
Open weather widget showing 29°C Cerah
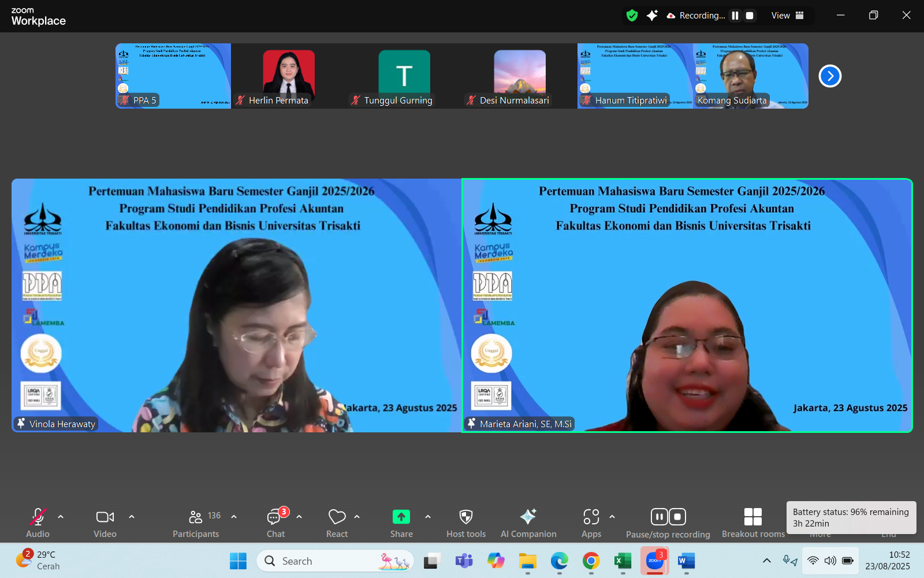click(x=38, y=561)
